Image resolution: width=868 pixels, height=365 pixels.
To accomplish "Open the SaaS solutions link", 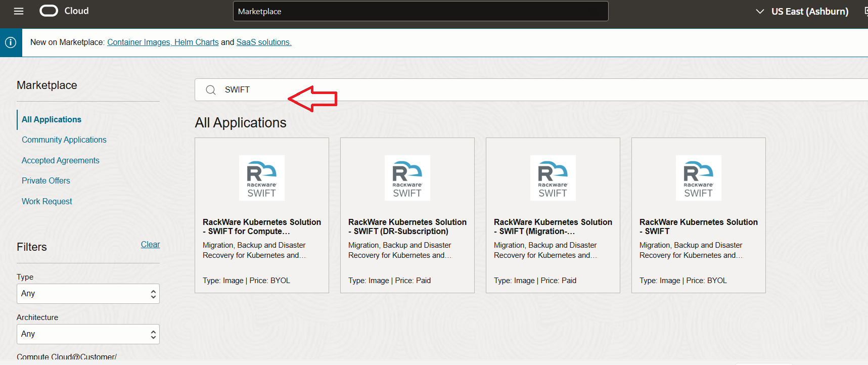I will [x=264, y=42].
